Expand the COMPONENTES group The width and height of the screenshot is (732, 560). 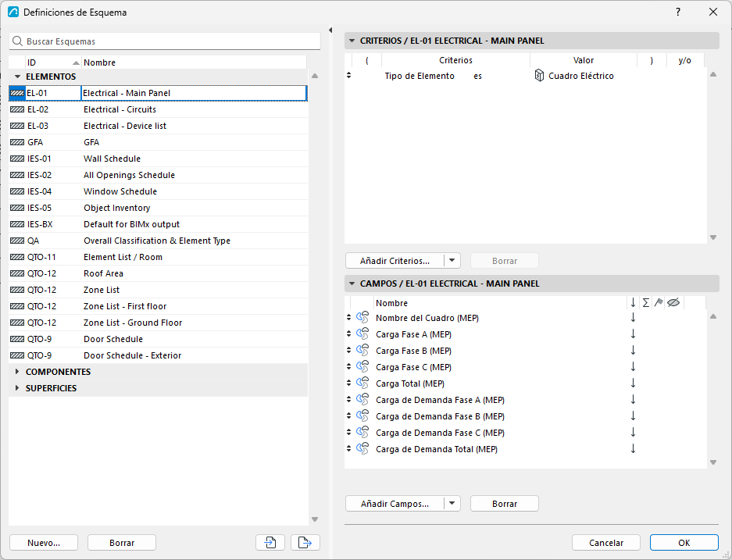click(x=17, y=372)
